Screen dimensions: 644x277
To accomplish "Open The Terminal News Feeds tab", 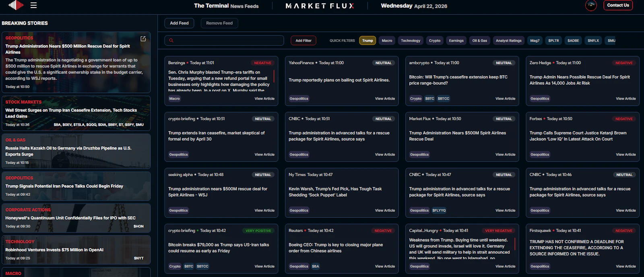I will tap(226, 6).
